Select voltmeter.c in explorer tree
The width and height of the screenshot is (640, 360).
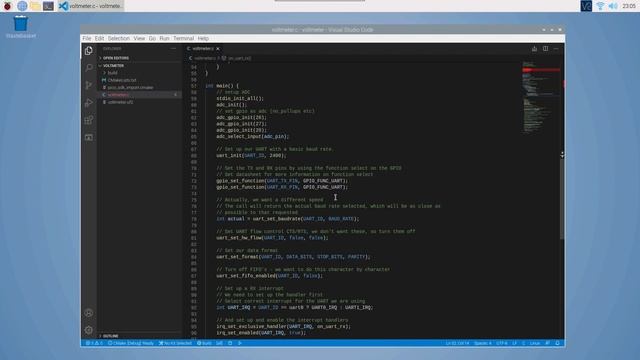pos(139,95)
